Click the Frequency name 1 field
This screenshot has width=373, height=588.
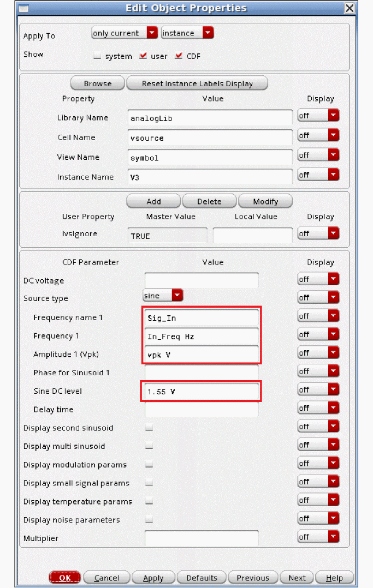(202, 317)
